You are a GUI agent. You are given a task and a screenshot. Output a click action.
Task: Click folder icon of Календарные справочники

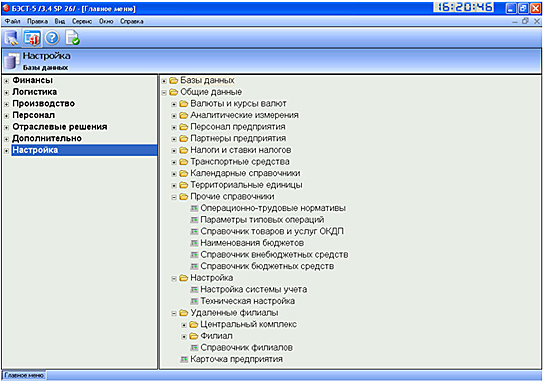click(x=184, y=174)
